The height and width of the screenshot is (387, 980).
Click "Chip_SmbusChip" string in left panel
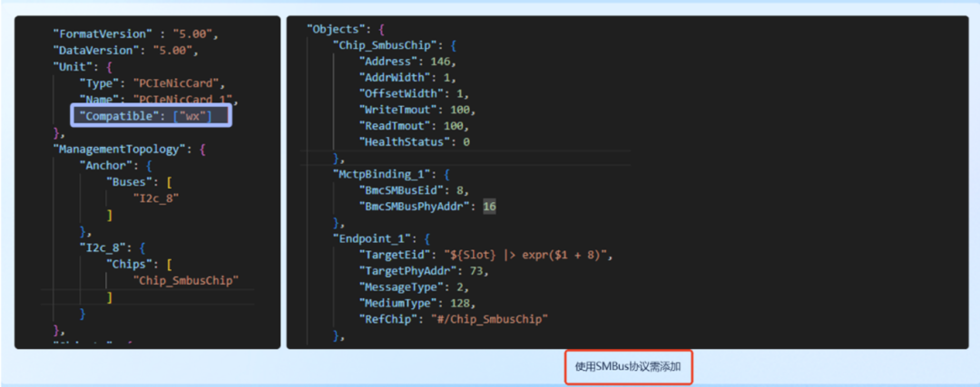(186, 280)
